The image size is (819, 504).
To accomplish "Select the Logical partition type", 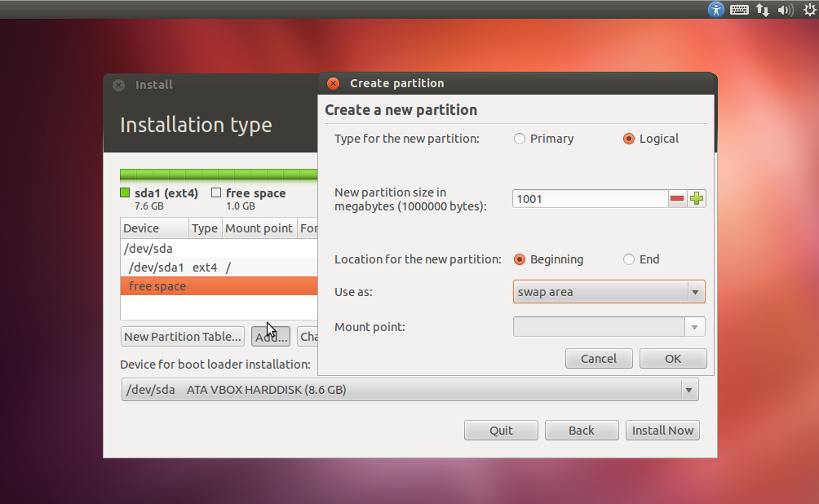I will pos(651,139).
